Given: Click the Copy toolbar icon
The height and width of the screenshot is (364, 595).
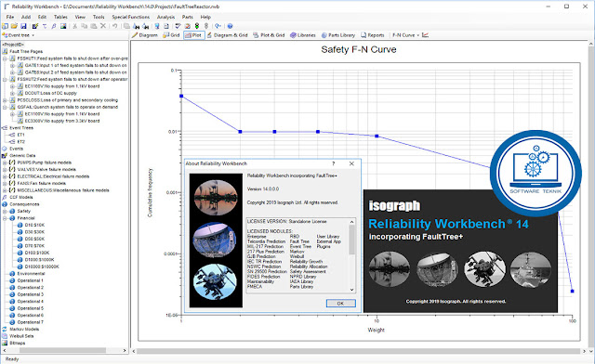Looking at the screenshot, I should tap(84, 26).
